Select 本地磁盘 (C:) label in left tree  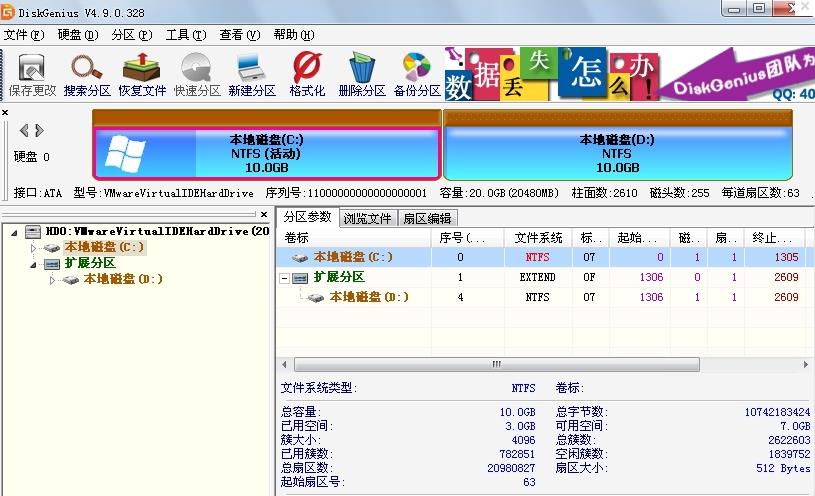[104, 247]
